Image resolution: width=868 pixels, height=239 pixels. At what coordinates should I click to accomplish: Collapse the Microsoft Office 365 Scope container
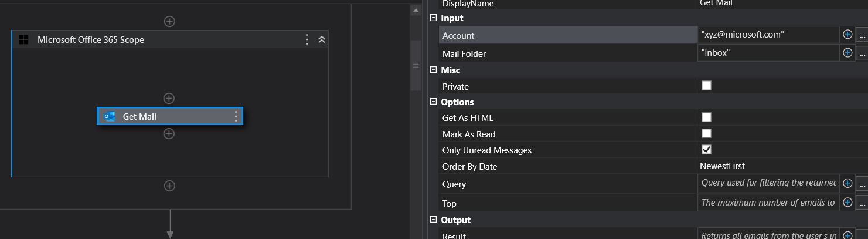tap(322, 40)
